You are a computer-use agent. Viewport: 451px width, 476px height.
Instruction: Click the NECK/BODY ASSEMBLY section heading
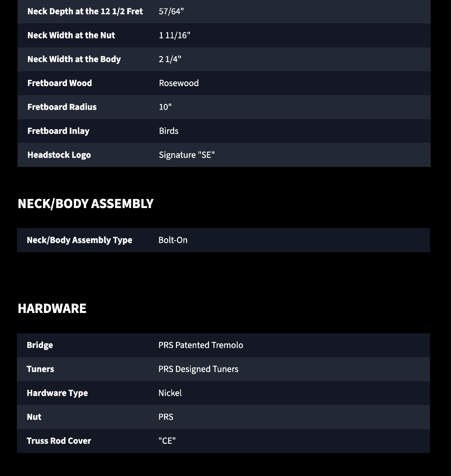pos(85,204)
